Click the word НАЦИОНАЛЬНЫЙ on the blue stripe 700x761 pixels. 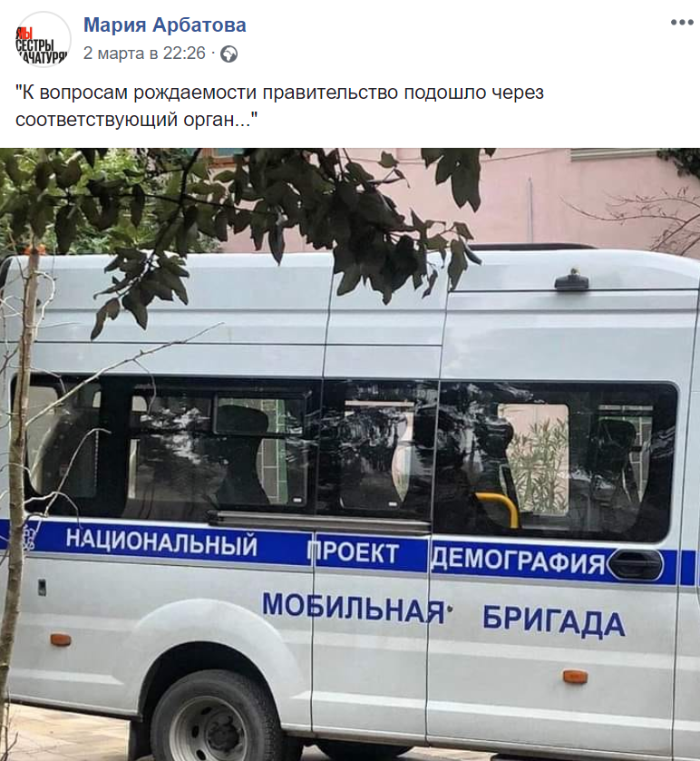(162, 542)
